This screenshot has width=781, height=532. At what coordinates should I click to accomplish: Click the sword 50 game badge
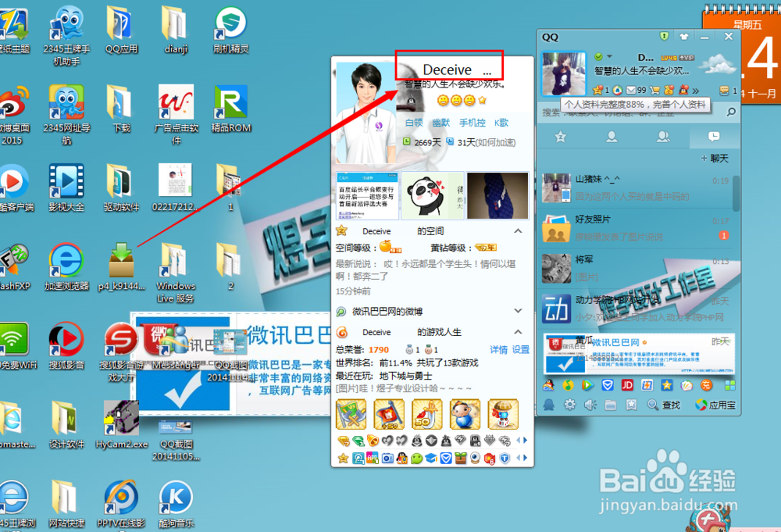tap(427, 414)
